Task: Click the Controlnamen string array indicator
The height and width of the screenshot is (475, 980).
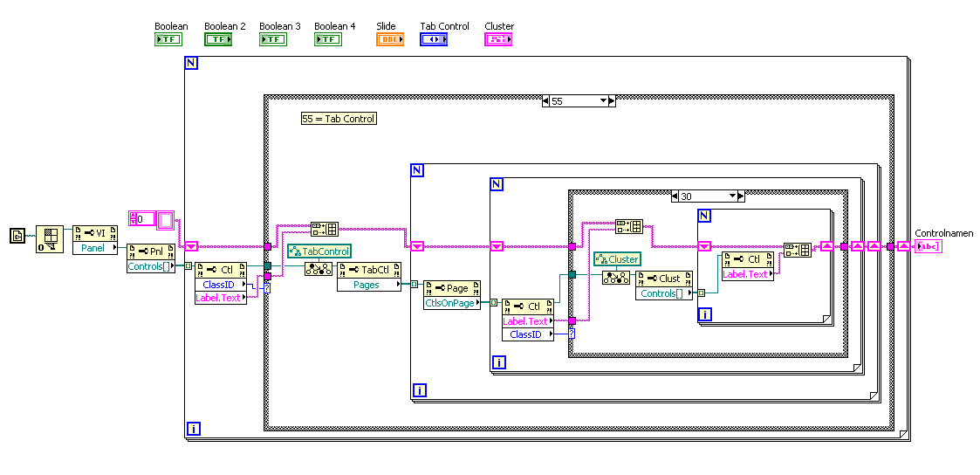Action: 929,246
